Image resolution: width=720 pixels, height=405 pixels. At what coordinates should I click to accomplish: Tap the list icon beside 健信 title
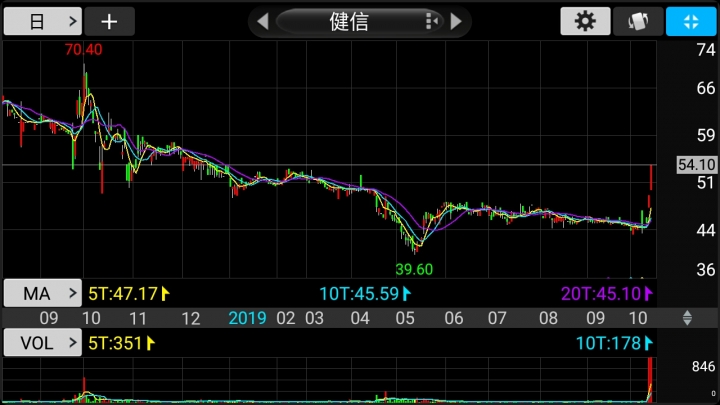click(432, 21)
